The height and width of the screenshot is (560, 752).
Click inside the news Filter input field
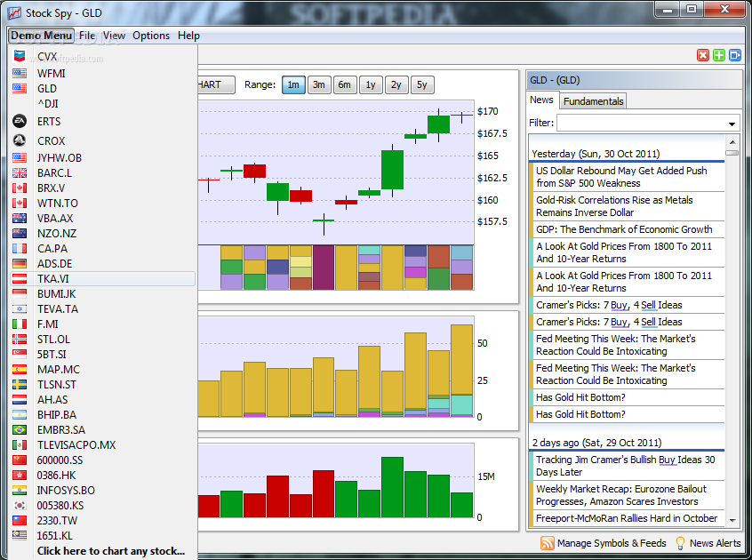641,124
